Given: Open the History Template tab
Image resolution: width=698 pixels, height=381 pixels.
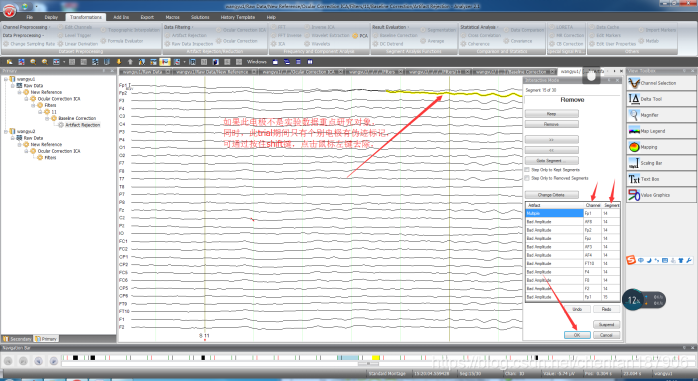Looking at the screenshot, I should 238,17.
